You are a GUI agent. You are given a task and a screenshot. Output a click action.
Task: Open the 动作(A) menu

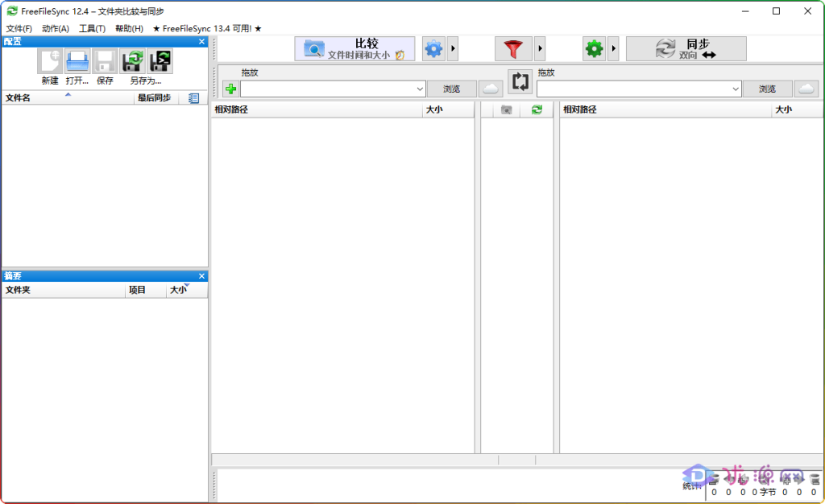coord(56,28)
